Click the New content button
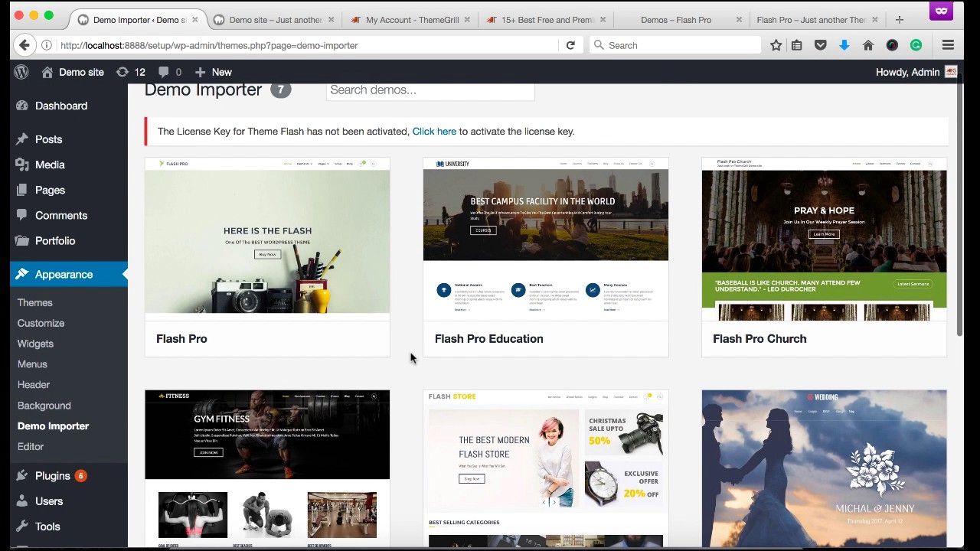Viewport: 980px width, 551px height. pyautogui.click(x=214, y=72)
